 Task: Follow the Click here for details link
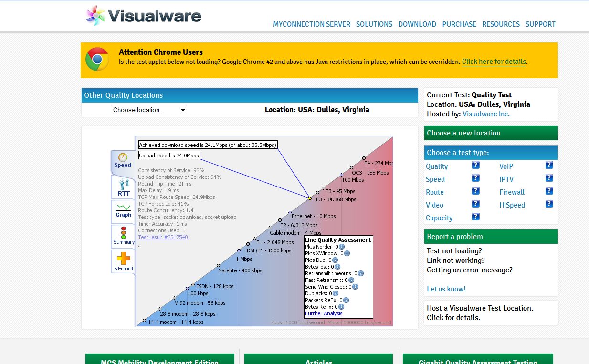494,62
